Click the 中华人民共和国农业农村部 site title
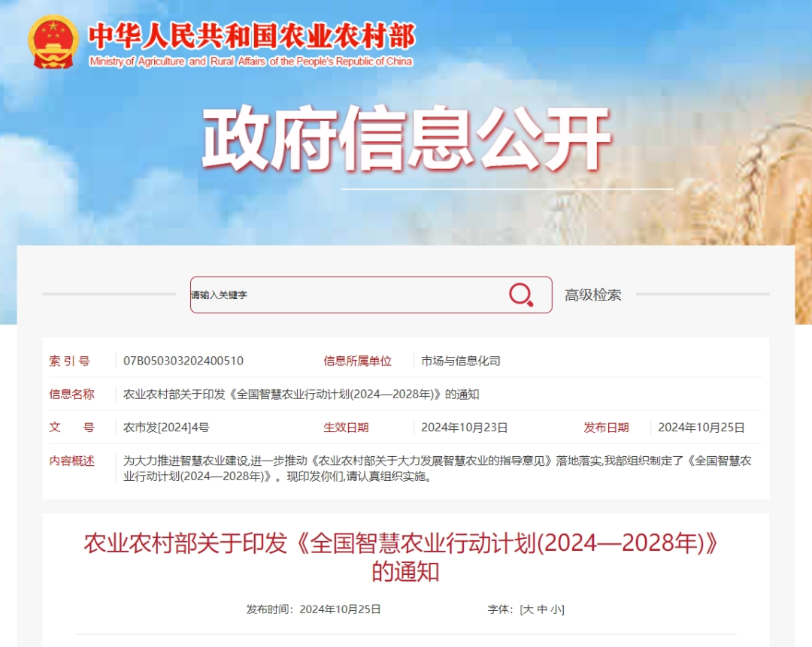Screen dimensions: 812x647 251,35
